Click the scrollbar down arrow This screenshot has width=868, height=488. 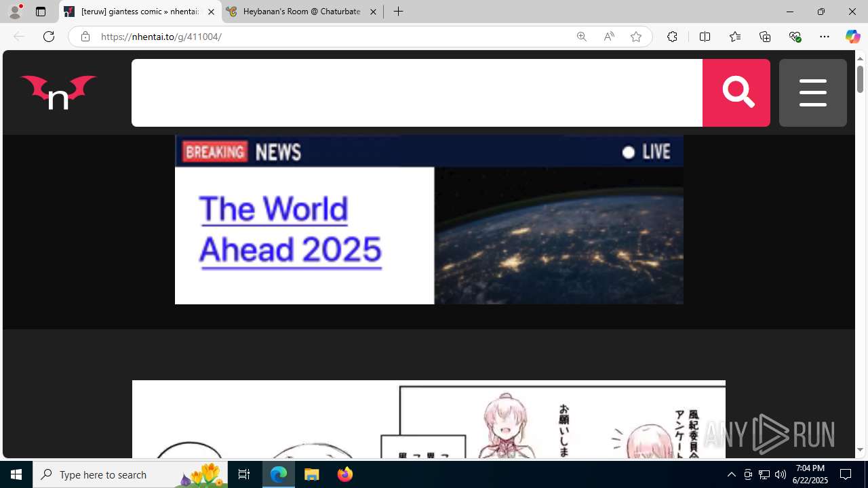tap(860, 450)
